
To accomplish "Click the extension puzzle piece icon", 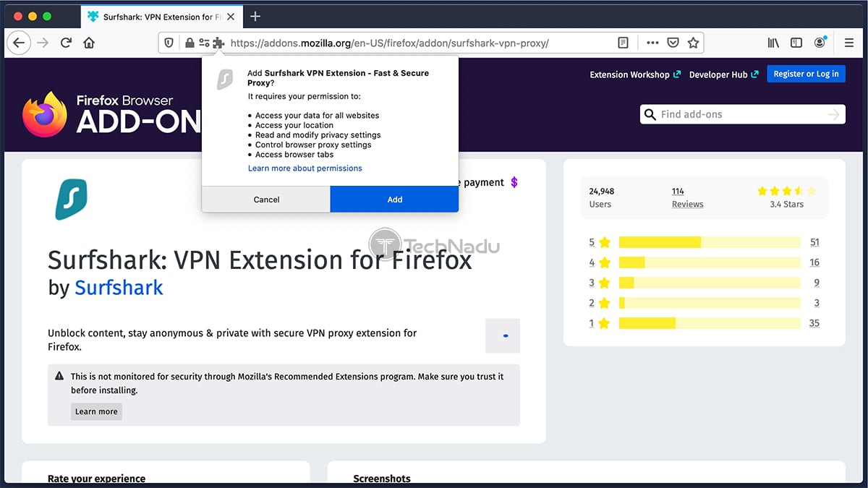I will point(218,43).
